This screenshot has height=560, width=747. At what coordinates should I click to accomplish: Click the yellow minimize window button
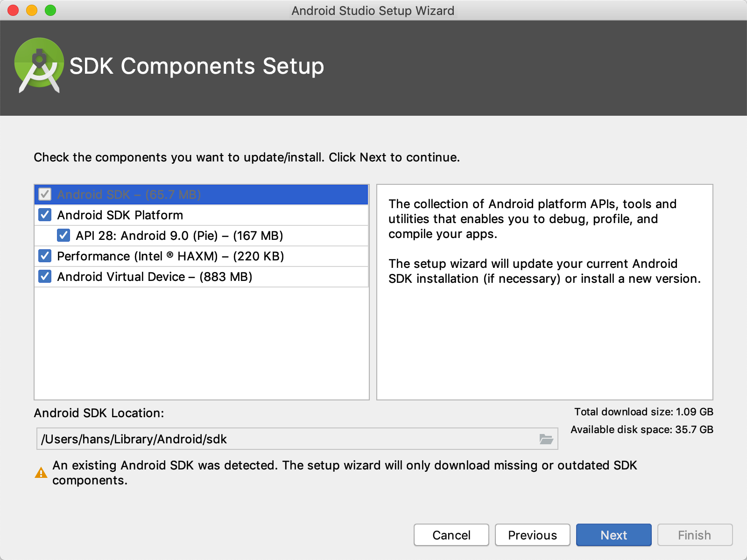click(32, 10)
